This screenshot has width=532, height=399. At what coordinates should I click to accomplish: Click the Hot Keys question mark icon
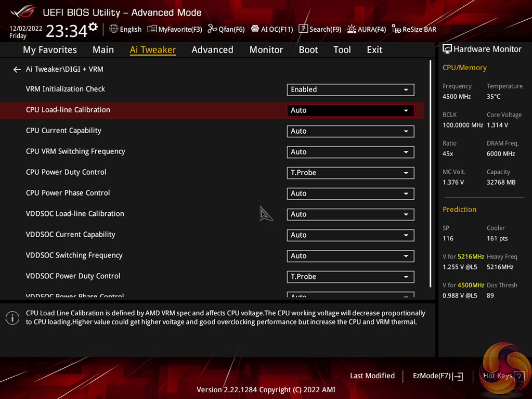(x=518, y=377)
